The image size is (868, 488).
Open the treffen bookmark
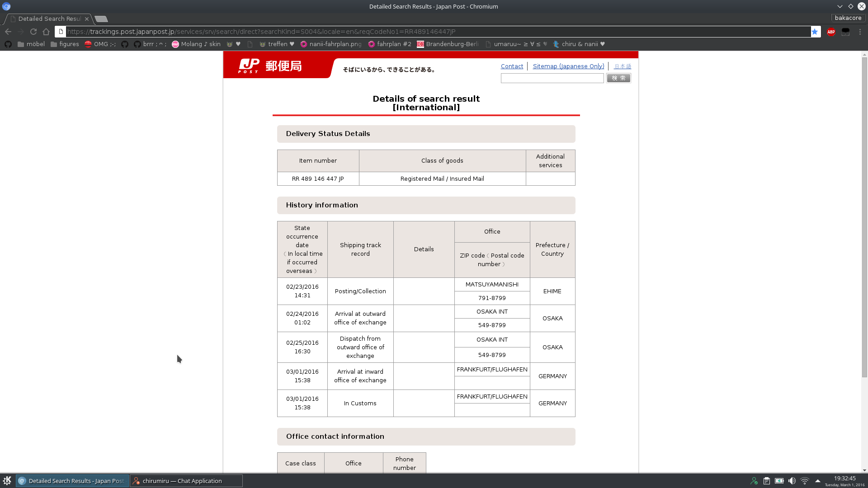coord(277,44)
